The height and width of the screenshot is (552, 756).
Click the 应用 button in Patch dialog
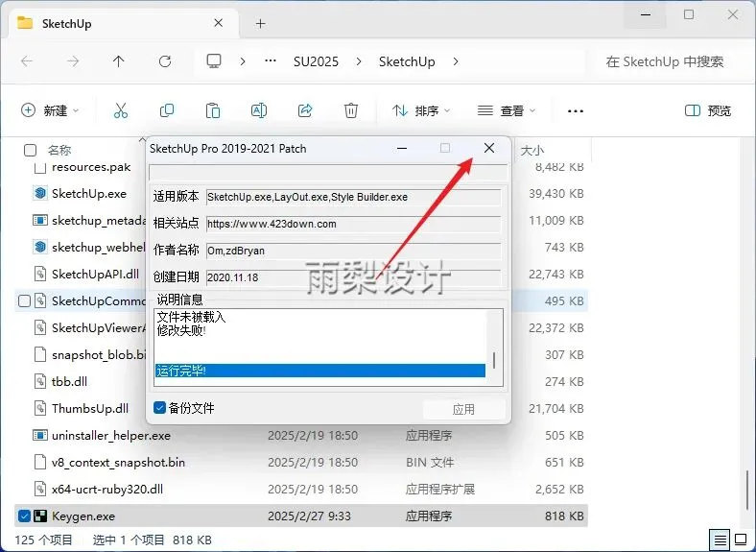(x=463, y=409)
